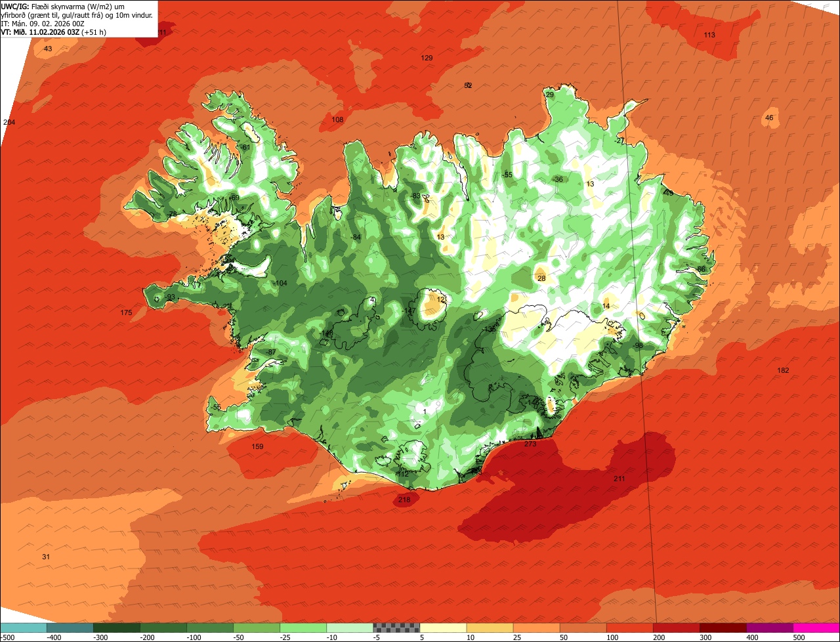Image resolution: width=840 pixels, height=642 pixels.
Task: Click the flux value 147 in central Iceland
Action: pos(410,310)
